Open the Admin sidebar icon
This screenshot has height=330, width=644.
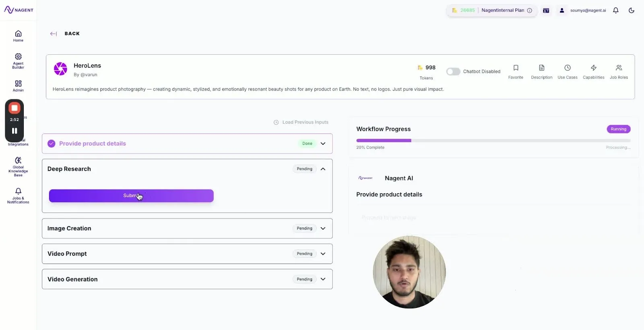(18, 83)
